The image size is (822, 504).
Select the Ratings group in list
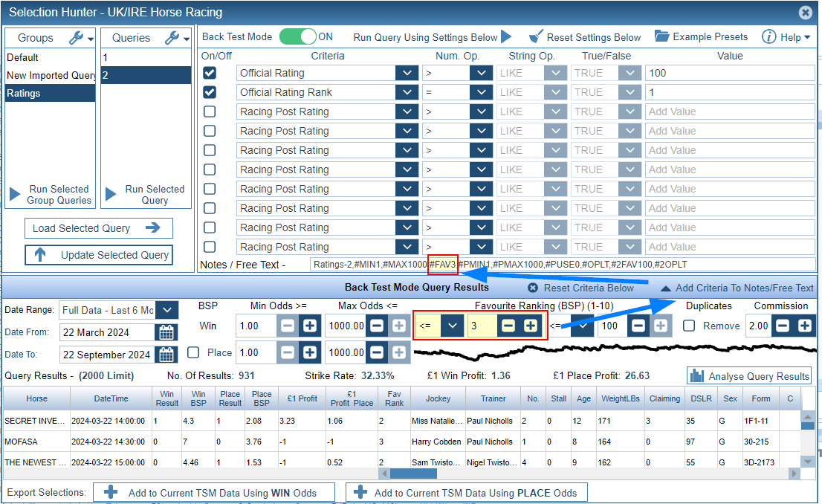point(50,94)
